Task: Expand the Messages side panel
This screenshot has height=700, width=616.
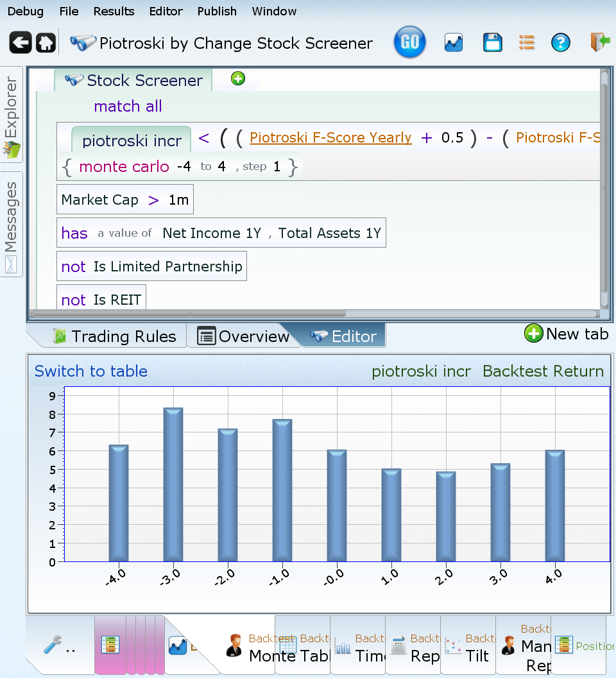Action: pos(12,223)
